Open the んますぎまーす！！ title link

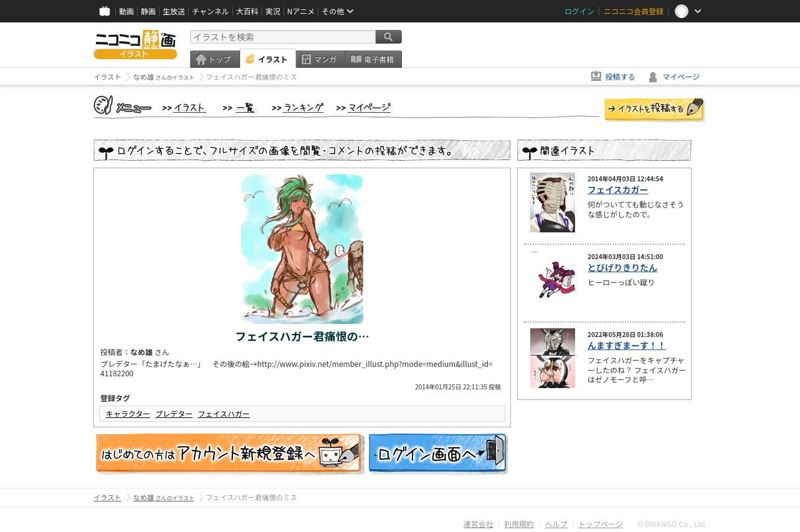coord(627,345)
